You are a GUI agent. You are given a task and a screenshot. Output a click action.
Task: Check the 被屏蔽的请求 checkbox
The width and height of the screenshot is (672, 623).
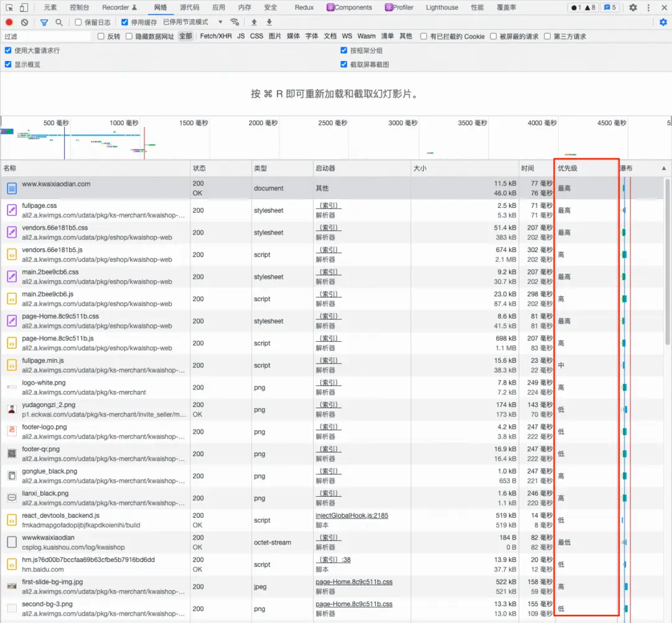click(493, 37)
